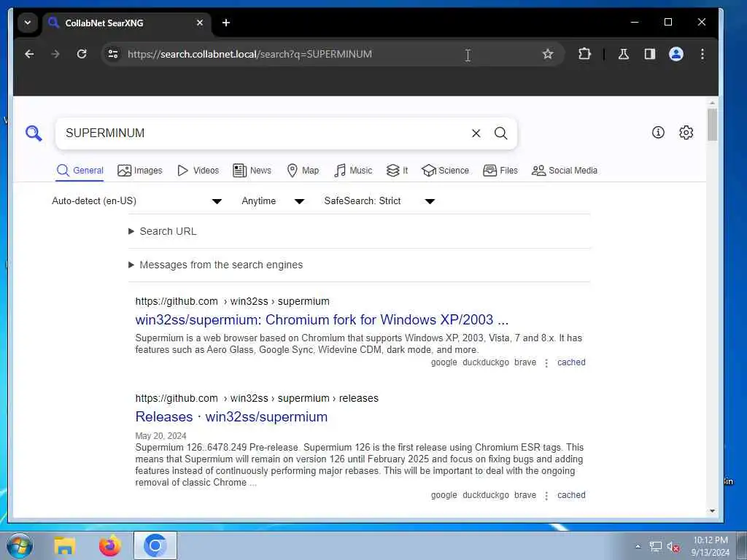Open the Chrome Labs flask icon

[624, 54]
